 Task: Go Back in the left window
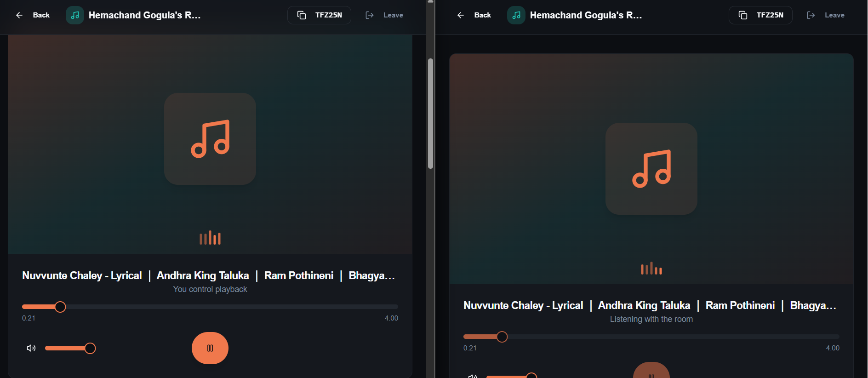coord(33,15)
